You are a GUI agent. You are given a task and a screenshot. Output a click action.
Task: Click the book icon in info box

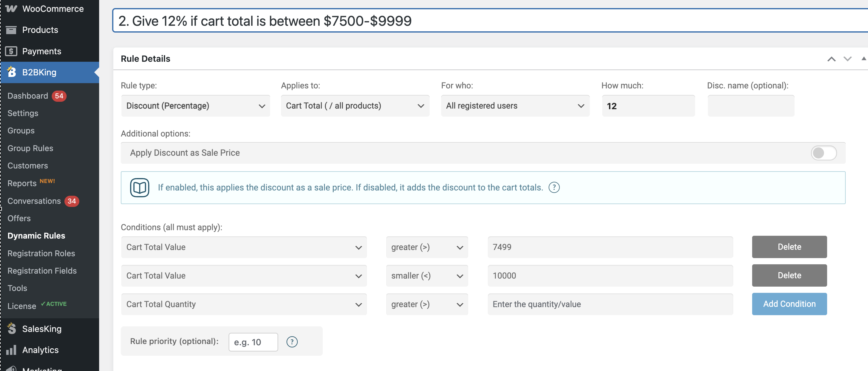coord(139,188)
